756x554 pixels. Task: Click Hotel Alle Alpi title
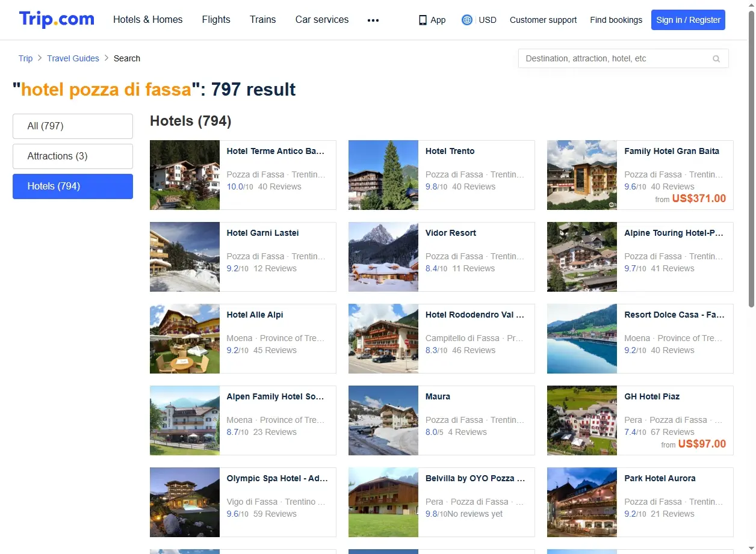[255, 315]
